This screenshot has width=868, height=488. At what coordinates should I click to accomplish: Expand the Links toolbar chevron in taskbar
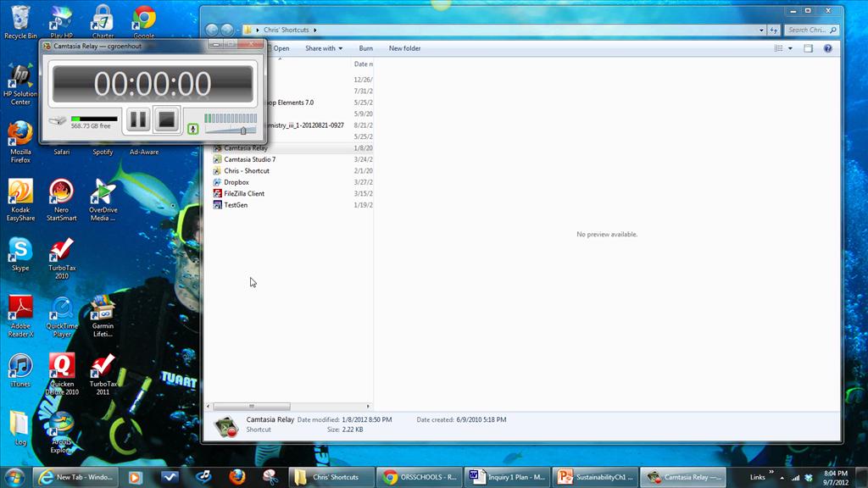click(771, 472)
